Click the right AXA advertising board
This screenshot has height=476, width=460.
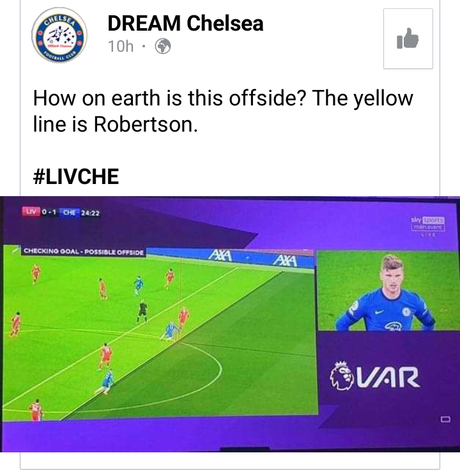(285, 260)
